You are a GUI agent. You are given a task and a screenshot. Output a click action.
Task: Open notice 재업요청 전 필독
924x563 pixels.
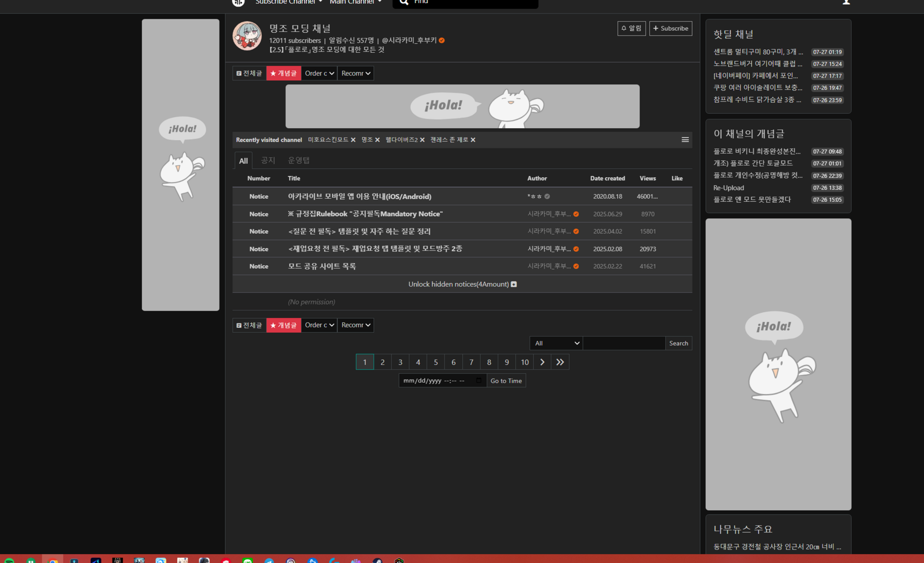click(375, 249)
